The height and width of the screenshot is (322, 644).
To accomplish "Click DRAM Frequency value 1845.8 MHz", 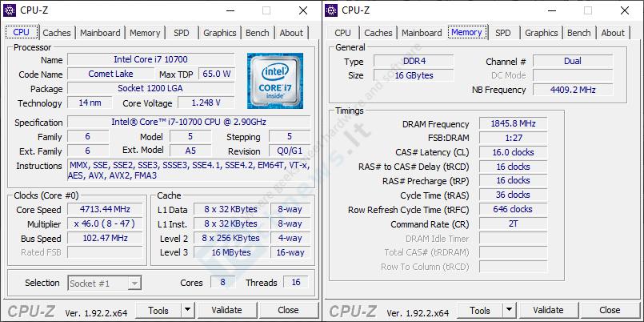I will click(513, 124).
